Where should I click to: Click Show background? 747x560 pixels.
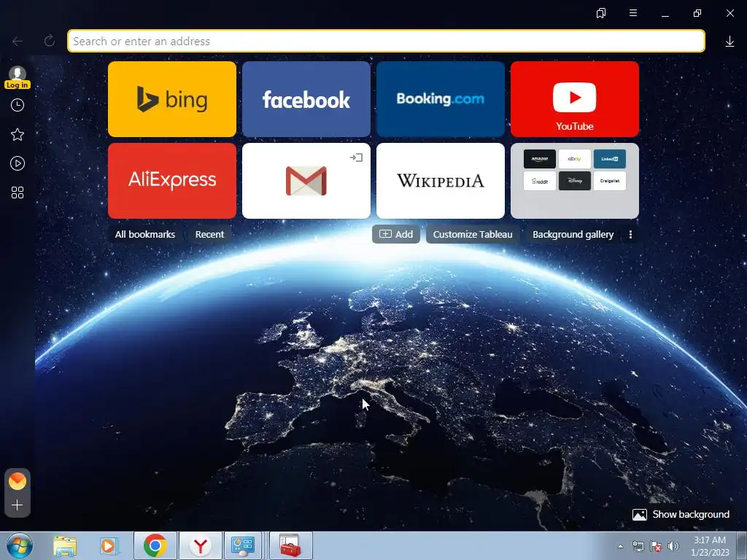[x=681, y=514]
